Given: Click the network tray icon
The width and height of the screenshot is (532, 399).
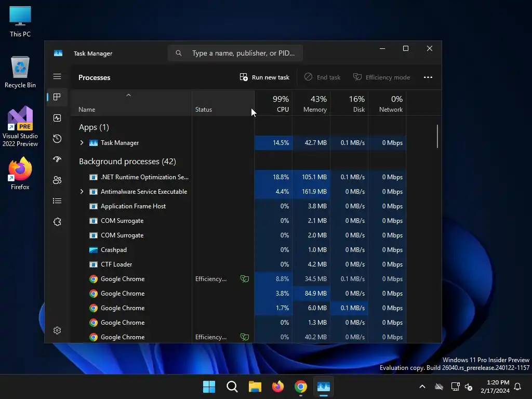Looking at the screenshot, I should (455, 387).
